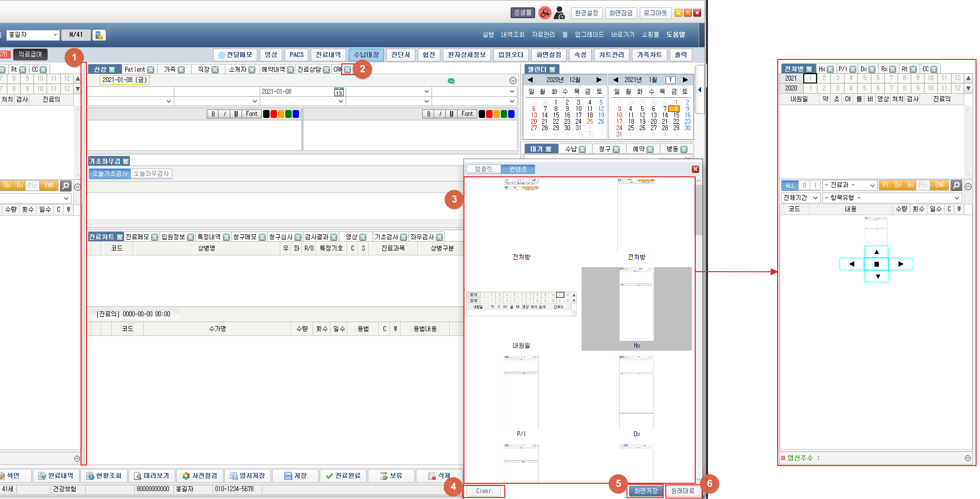Click the red close X on the template popup
The height and width of the screenshot is (499, 980).
pyautogui.click(x=695, y=169)
